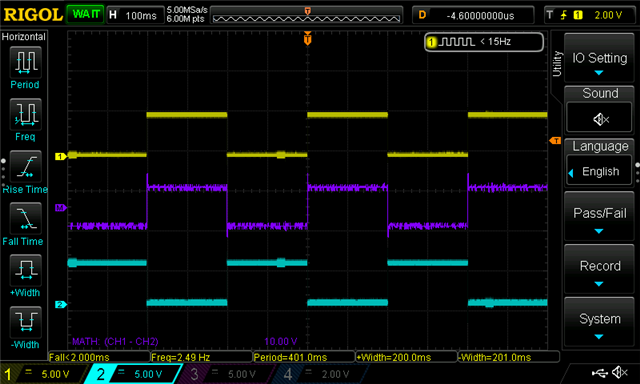Expand the IO Setting submenu
This screenshot has width=640, height=384.
[x=599, y=58]
